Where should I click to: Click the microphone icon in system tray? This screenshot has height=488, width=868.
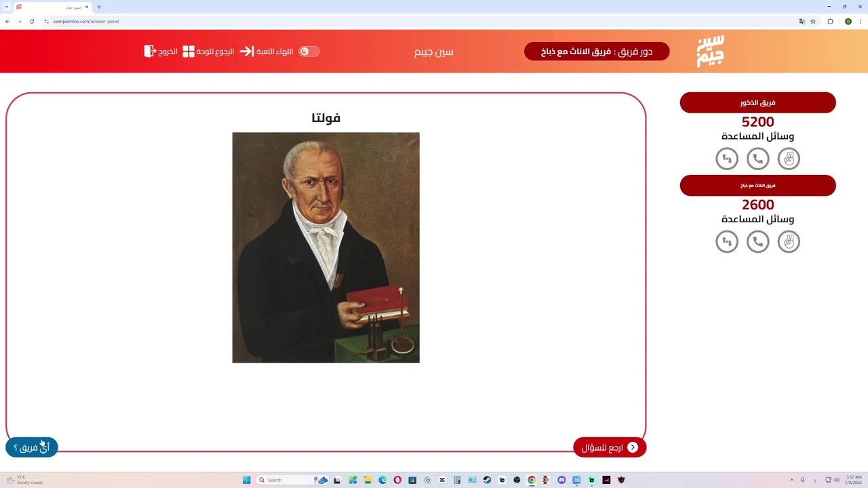(803, 480)
